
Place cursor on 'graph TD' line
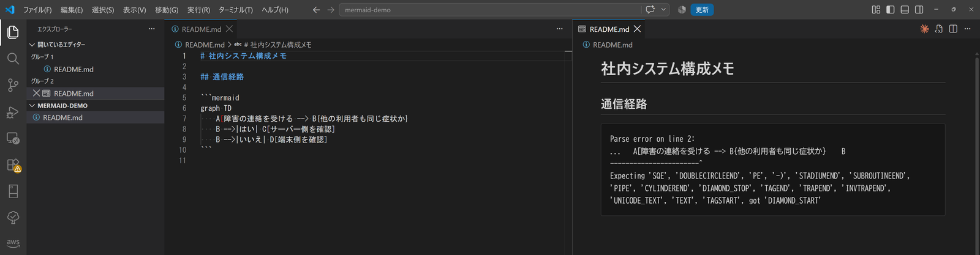[216, 108]
